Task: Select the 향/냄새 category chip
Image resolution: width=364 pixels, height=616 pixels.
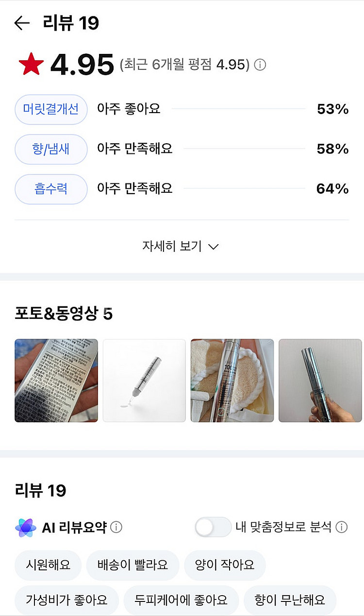Action: [x=51, y=149]
